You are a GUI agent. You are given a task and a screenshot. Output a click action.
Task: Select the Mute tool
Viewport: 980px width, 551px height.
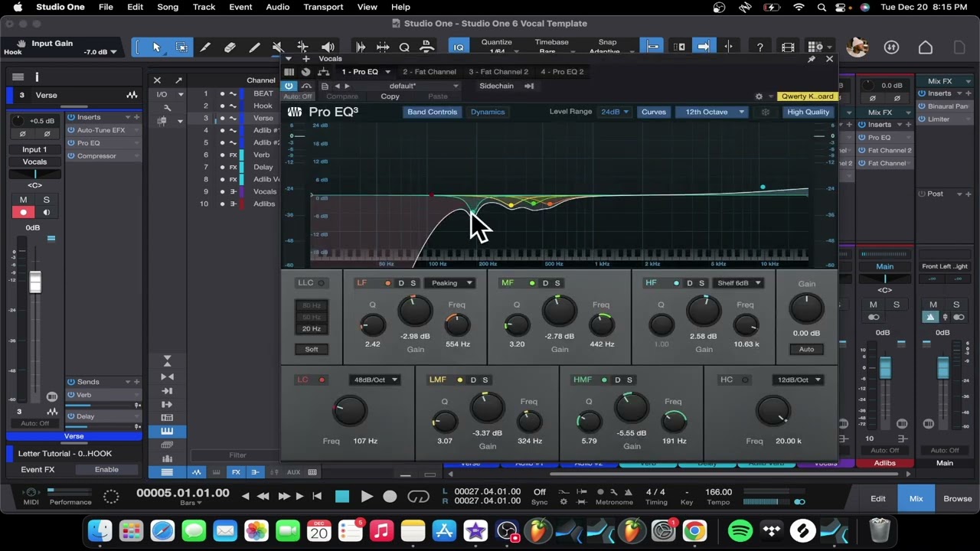pyautogui.click(x=278, y=47)
